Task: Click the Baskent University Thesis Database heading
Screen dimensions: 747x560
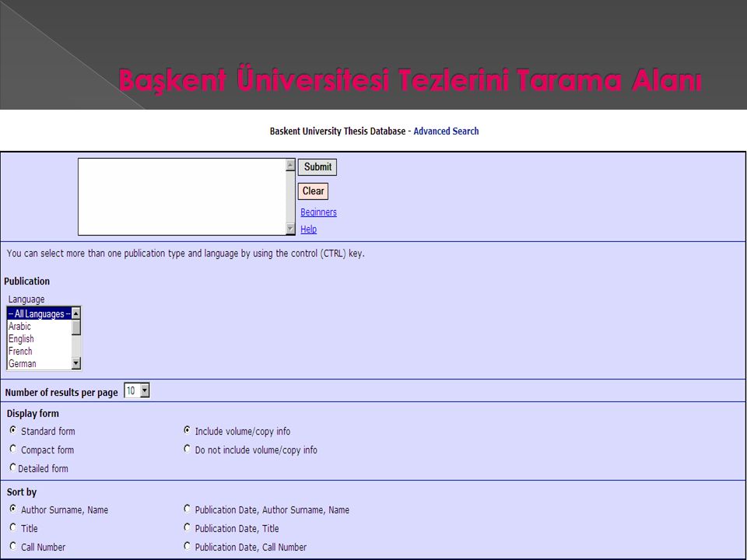Action: [x=337, y=131]
